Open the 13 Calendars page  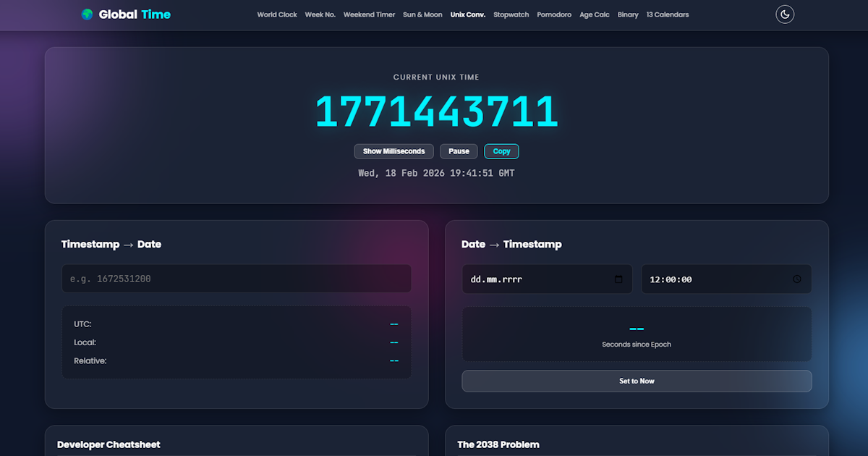tap(668, 14)
